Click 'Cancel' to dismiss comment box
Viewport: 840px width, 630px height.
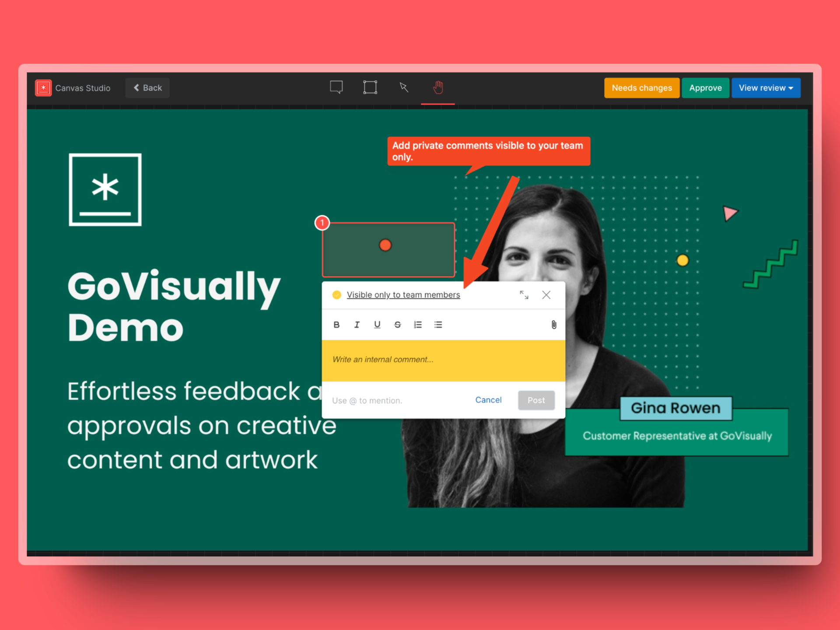[x=488, y=400]
